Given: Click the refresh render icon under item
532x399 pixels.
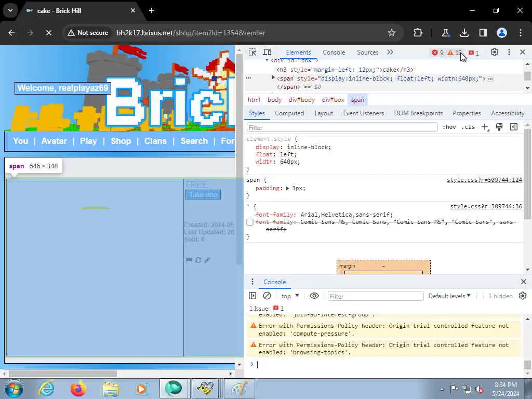Looking at the screenshot, I should click(198, 260).
